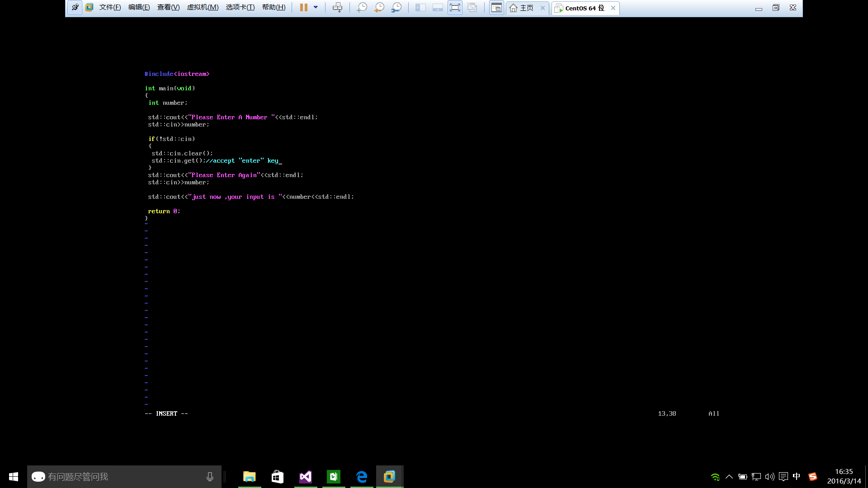Image resolution: width=868 pixels, height=488 pixels.
Task: Click the send Ctrl+Alt+Del icon
Action: [337, 7]
